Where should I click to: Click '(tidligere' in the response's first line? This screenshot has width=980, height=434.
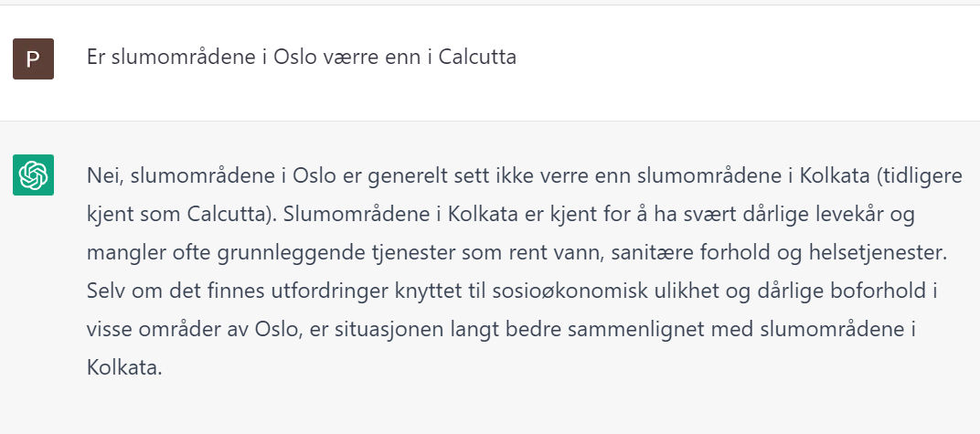click(x=924, y=175)
